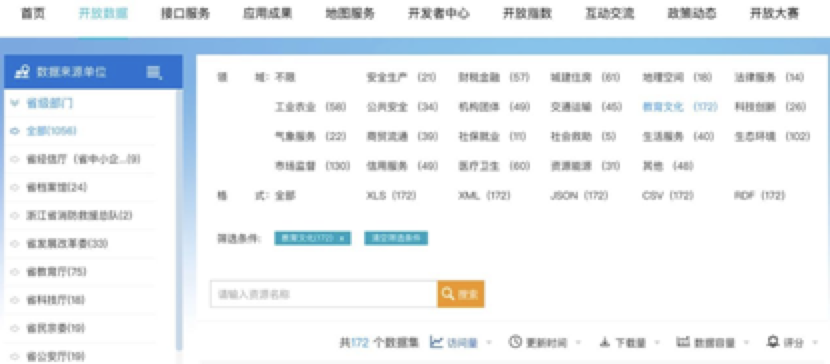
Task: Sort by 评分 bell icon
Action: [773, 342]
